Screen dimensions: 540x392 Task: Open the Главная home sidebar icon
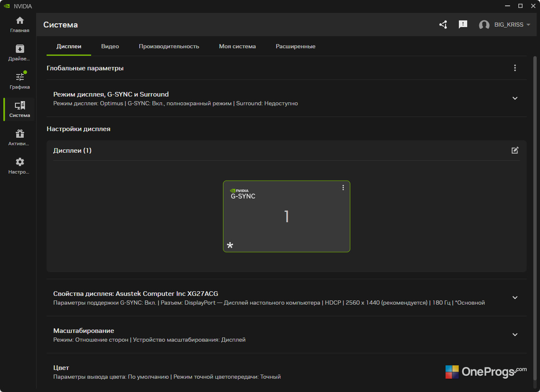(x=20, y=25)
